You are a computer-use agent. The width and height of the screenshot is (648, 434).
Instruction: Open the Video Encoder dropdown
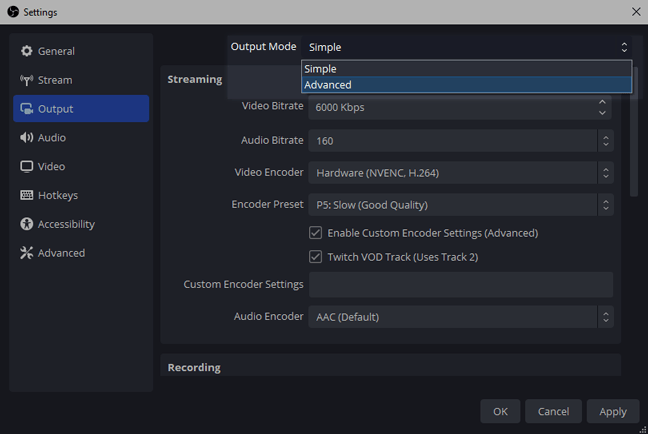coord(460,173)
